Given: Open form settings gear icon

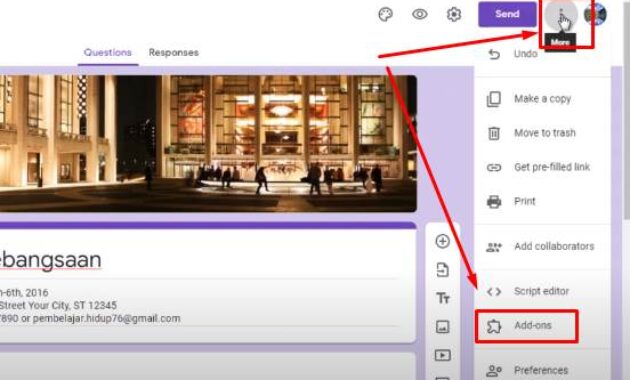Looking at the screenshot, I should pyautogui.click(x=454, y=14).
